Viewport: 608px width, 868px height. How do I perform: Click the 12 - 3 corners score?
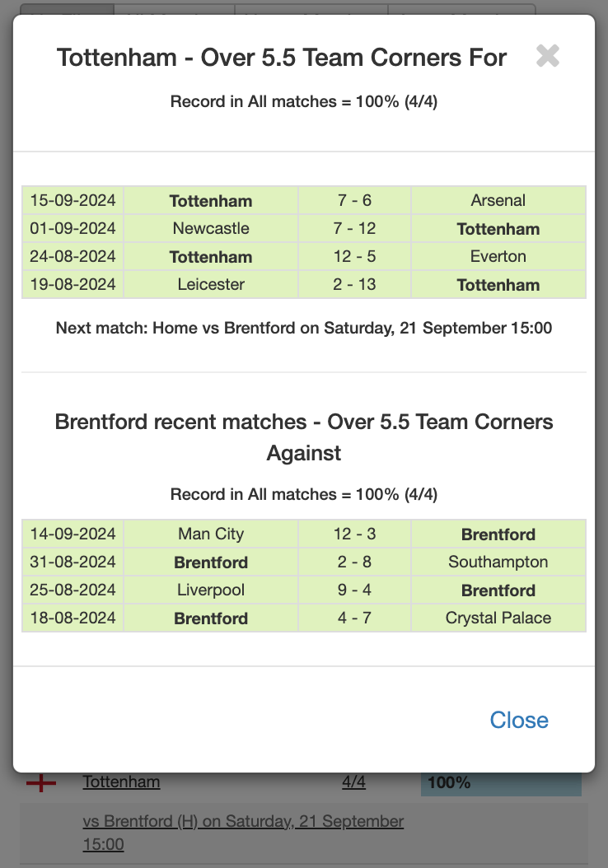coord(354,534)
